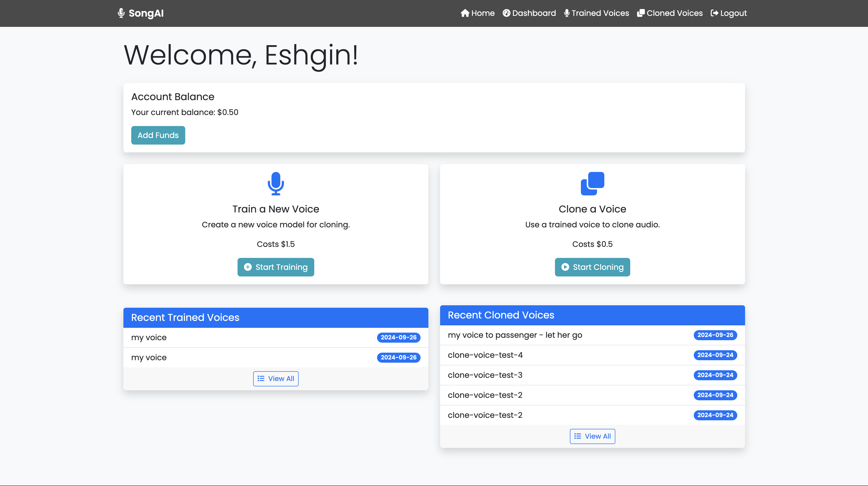Click the Home house icon

(465, 13)
